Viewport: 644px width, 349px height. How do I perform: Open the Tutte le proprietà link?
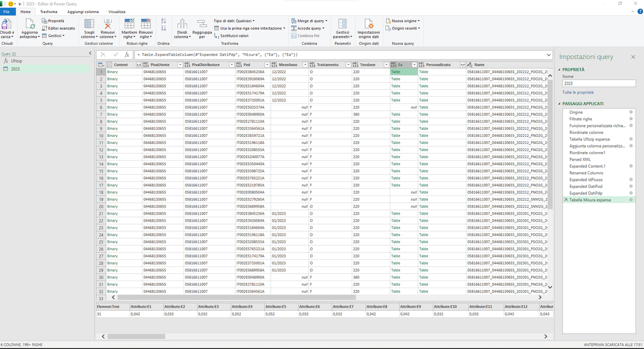coord(578,93)
